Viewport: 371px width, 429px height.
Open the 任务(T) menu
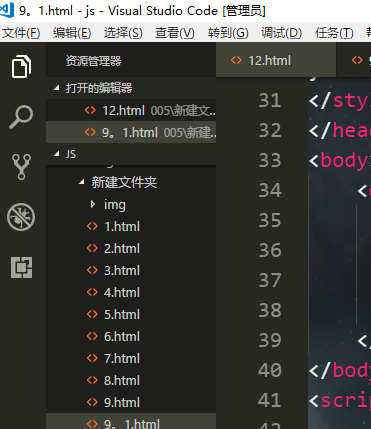(x=334, y=33)
